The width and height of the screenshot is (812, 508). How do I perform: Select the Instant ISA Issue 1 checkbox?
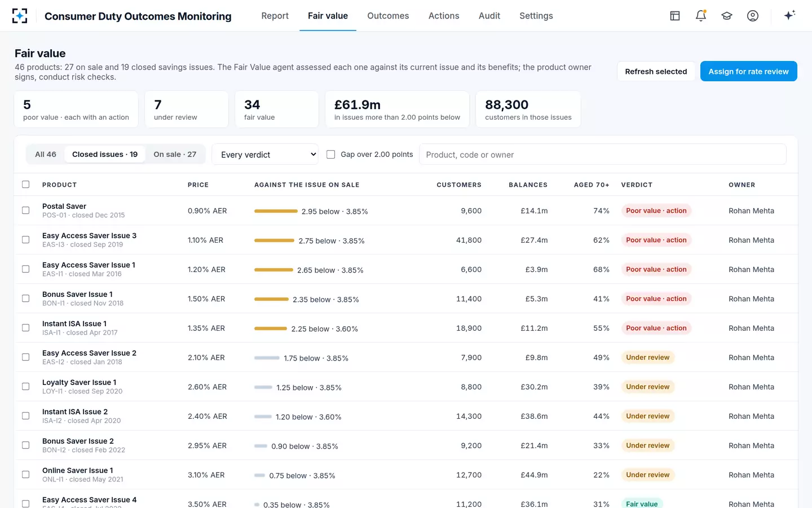point(25,328)
